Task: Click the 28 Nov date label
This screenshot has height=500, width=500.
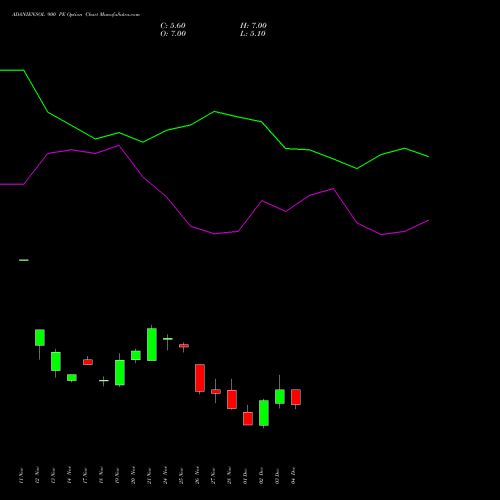Action: tap(230, 476)
